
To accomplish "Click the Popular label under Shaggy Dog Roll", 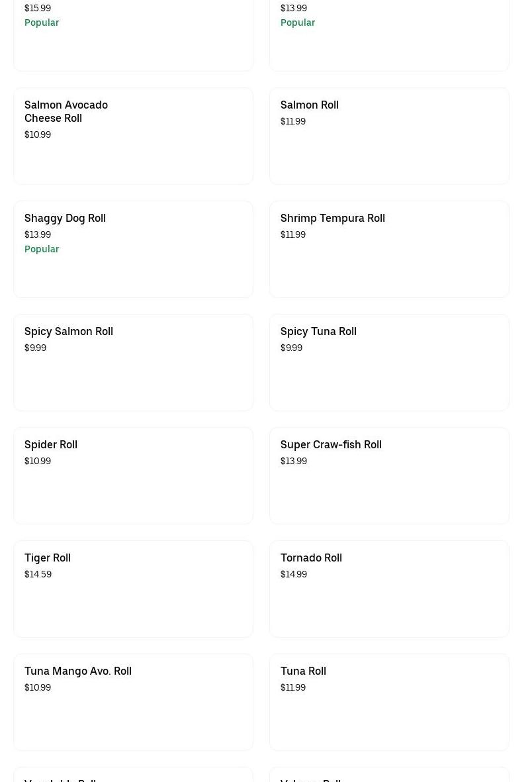I will [x=42, y=249].
